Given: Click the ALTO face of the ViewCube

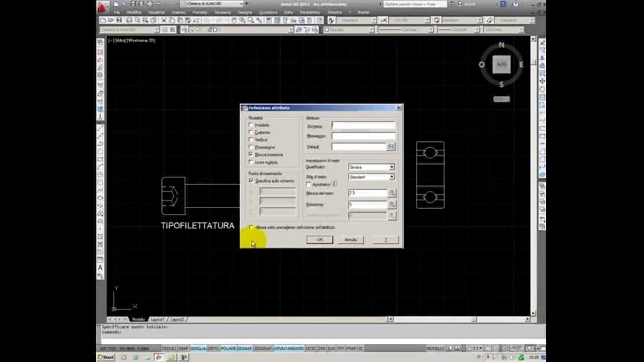Looking at the screenshot, I should (x=502, y=64).
